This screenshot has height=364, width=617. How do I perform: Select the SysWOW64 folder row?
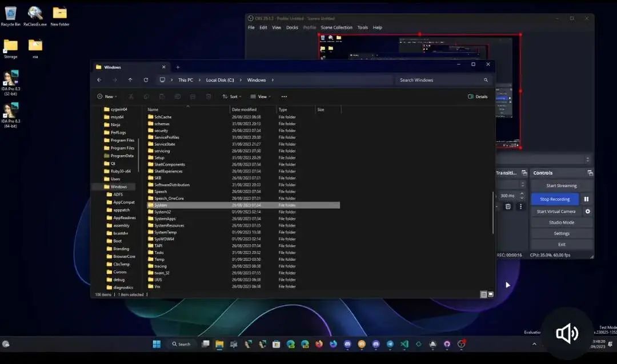pos(243,239)
